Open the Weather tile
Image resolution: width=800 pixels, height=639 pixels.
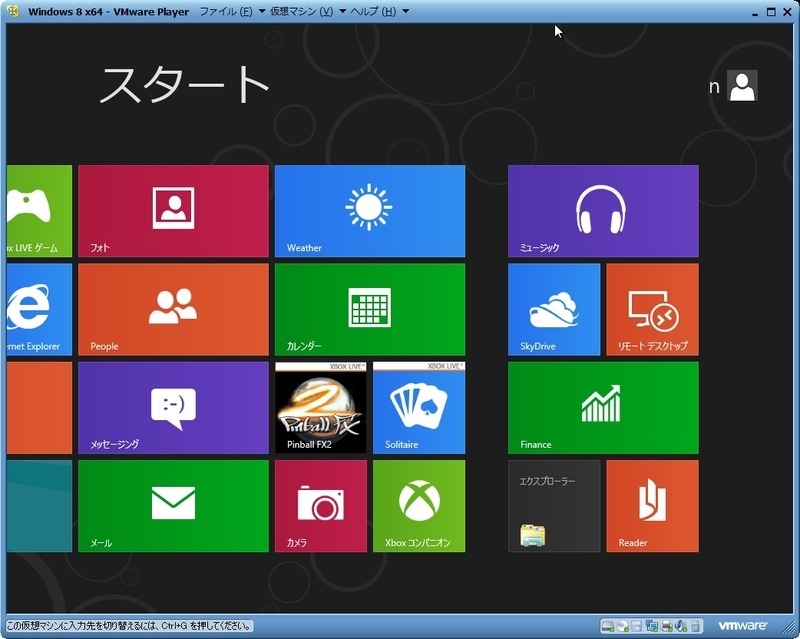(370, 211)
